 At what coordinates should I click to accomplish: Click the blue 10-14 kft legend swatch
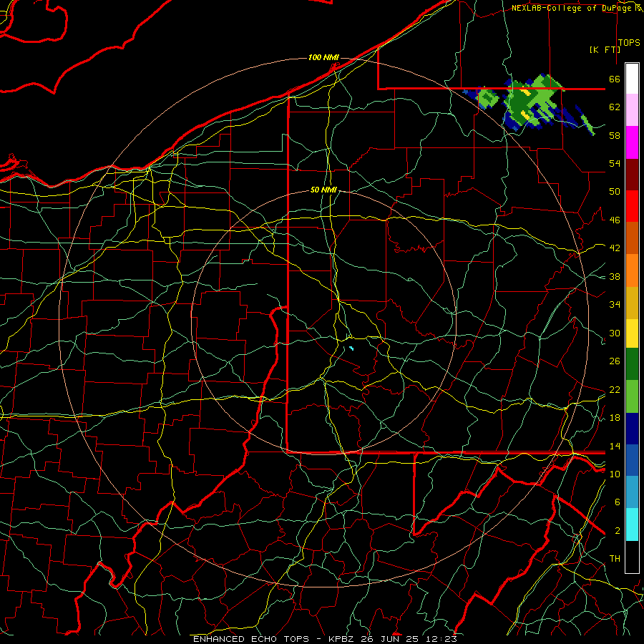coord(632,461)
